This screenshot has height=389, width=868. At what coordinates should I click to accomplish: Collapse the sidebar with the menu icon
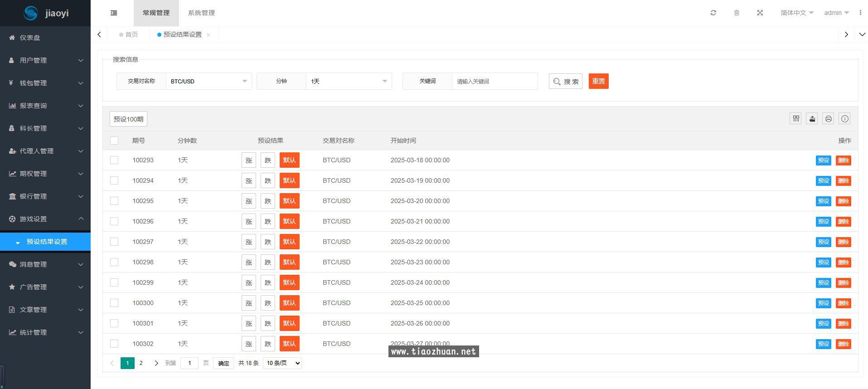tap(114, 13)
